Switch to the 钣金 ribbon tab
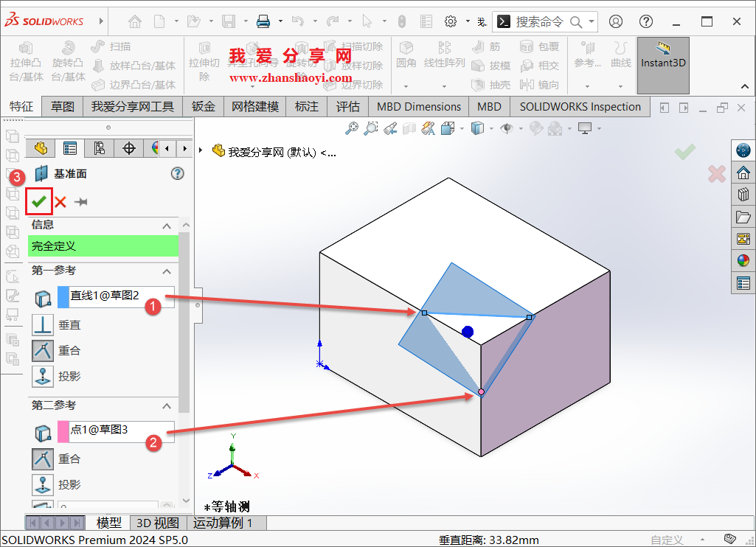This screenshot has width=756, height=547. [203, 106]
